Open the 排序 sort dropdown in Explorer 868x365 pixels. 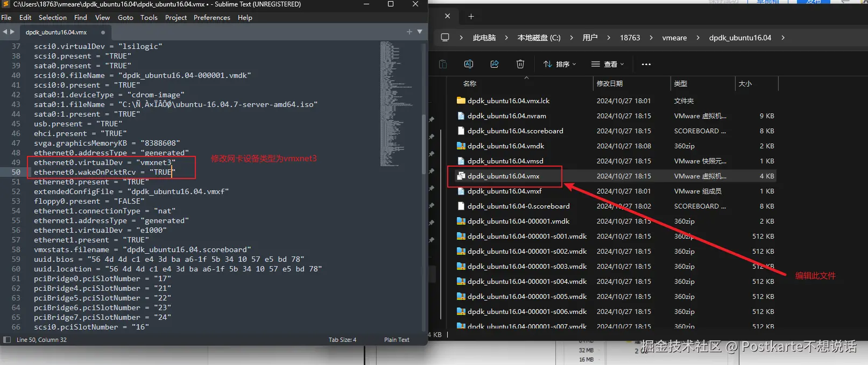[x=560, y=64]
